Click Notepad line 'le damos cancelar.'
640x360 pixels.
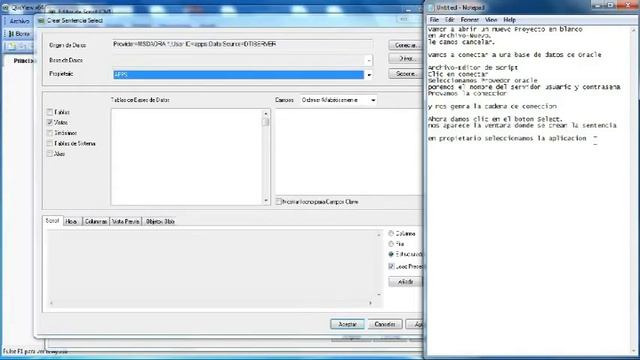pyautogui.click(x=461, y=42)
